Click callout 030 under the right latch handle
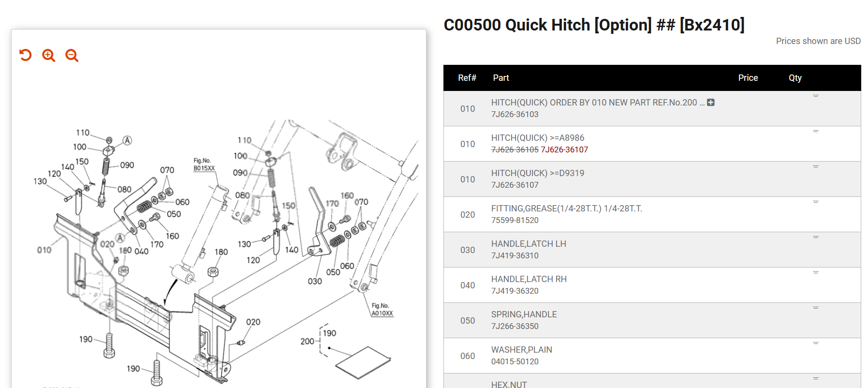The width and height of the screenshot is (868, 388). pos(315,281)
